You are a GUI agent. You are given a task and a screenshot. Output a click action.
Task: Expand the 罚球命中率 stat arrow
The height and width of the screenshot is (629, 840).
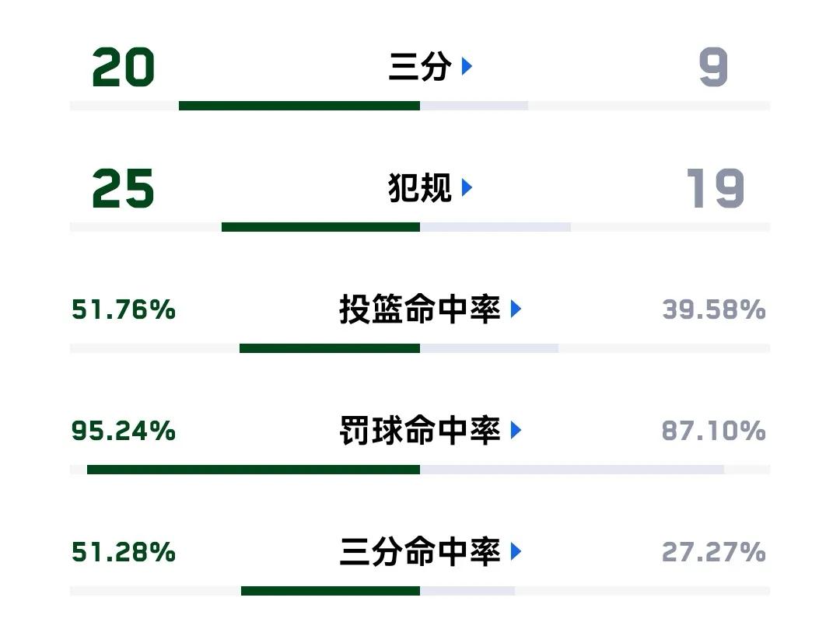[x=516, y=431]
